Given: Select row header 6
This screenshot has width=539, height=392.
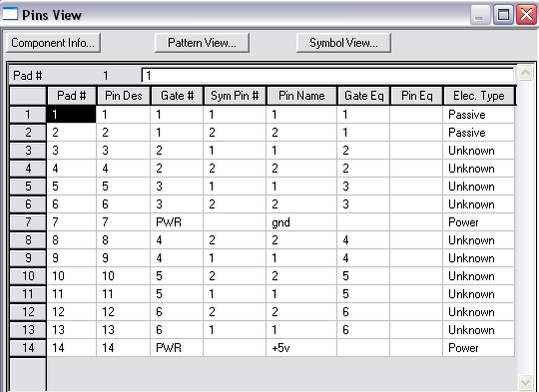Looking at the screenshot, I should (28, 204).
